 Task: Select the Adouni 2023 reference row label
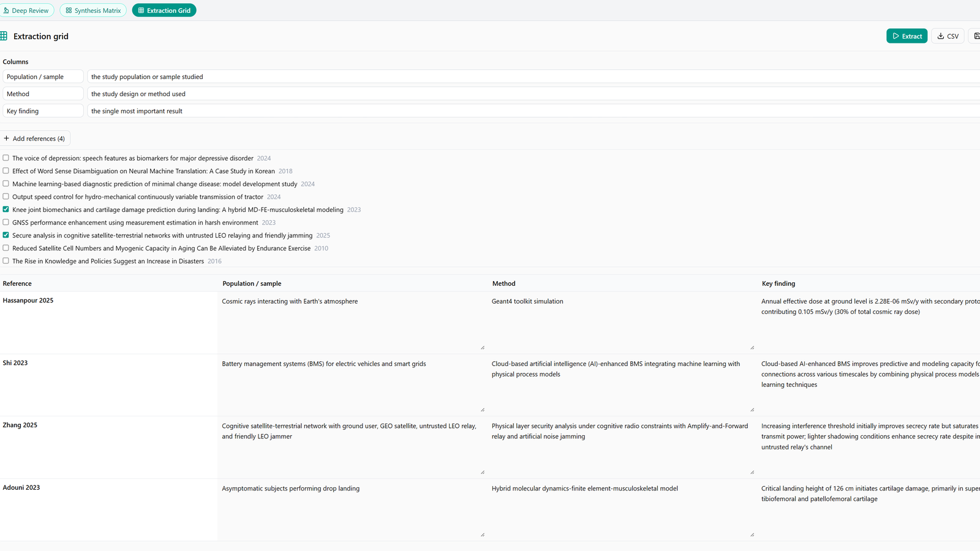(21, 488)
